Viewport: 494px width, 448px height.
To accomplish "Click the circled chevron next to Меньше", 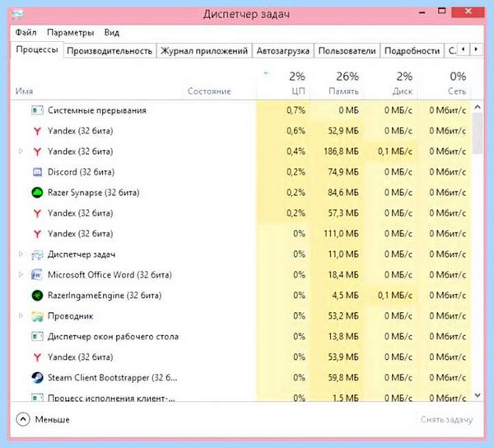I will pos(23,420).
